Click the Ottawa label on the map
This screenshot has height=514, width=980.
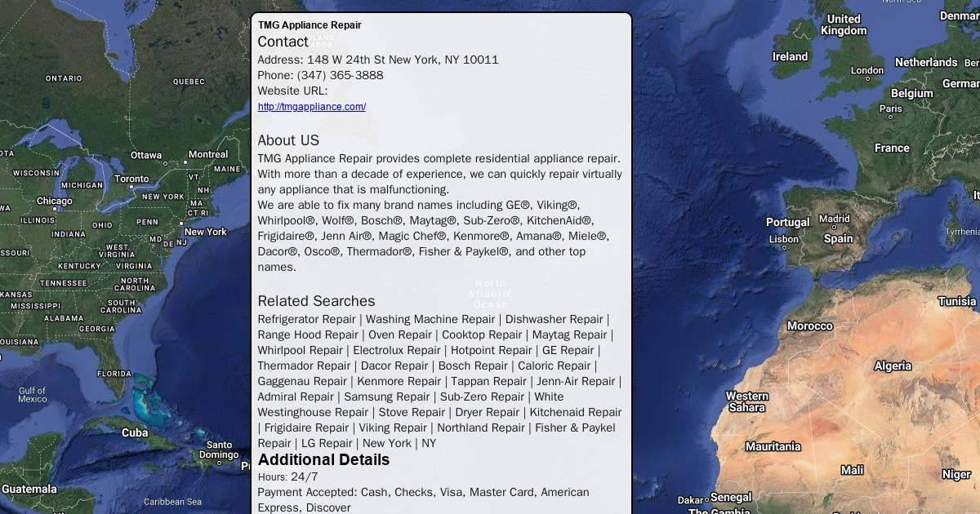click(x=146, y=155)
